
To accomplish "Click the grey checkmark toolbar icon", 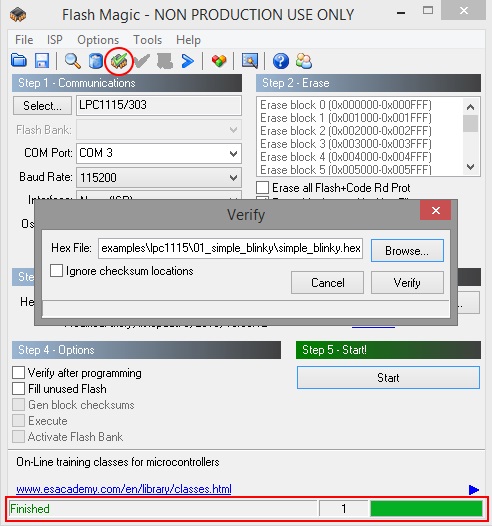I will 142,61.
